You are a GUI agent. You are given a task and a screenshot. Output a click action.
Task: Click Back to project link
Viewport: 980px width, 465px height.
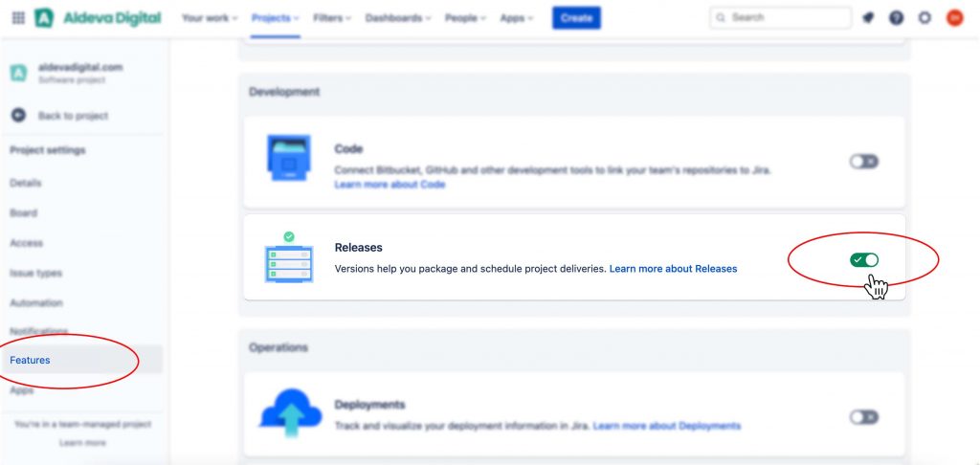(73, 116)
